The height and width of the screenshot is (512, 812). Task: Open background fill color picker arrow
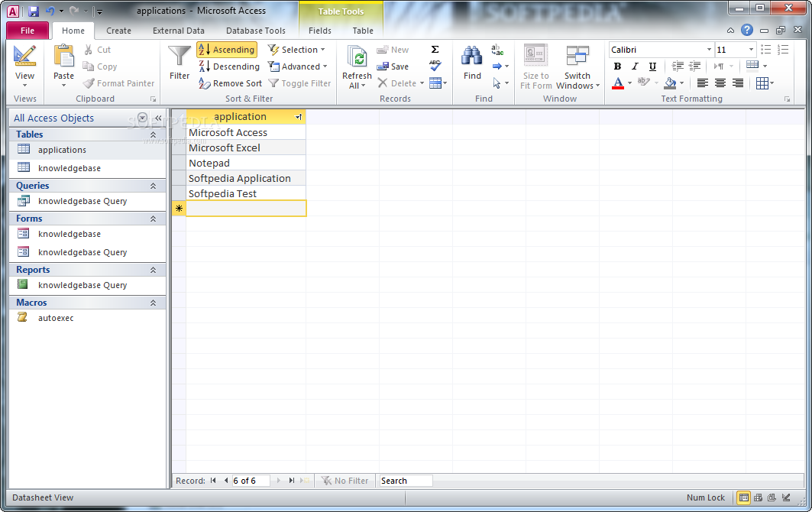coord(681,83)
